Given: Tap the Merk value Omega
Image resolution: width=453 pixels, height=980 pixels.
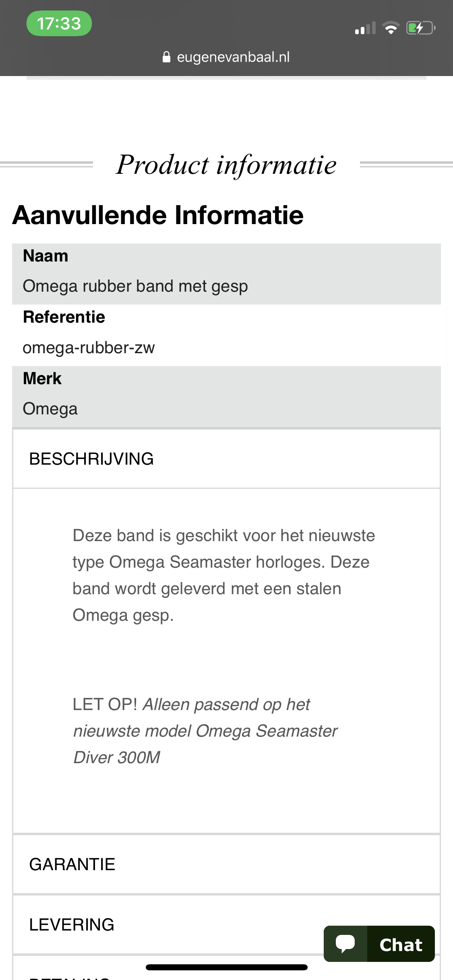Looking at the screenshot, I should 50,409.
